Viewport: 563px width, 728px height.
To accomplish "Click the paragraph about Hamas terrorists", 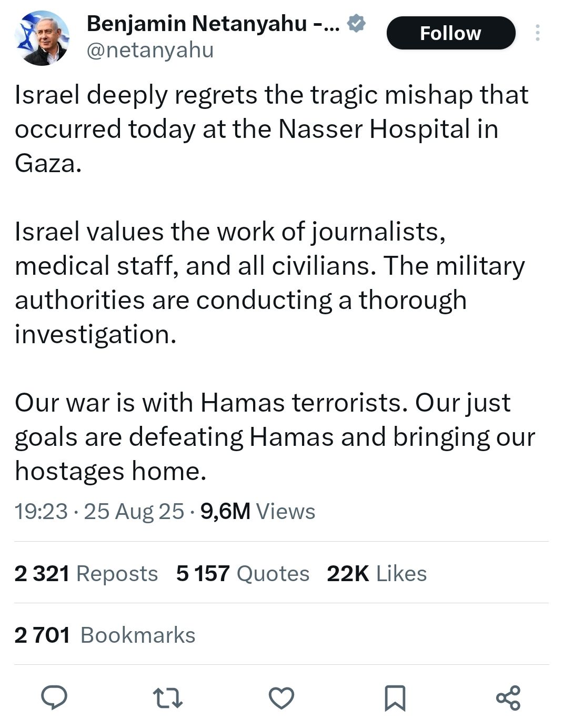I will [x=275, y=436].
